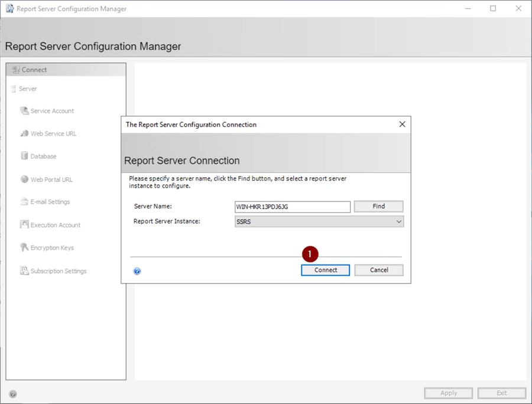Click inside the Server Name text field
532x404 pixels.
click(293, 207)
